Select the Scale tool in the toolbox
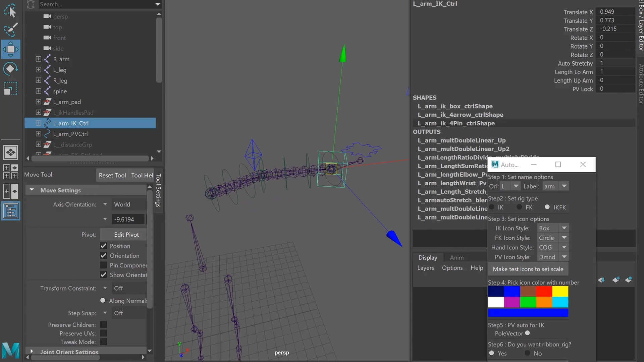The image size is (644, 362). pos(10,88)
